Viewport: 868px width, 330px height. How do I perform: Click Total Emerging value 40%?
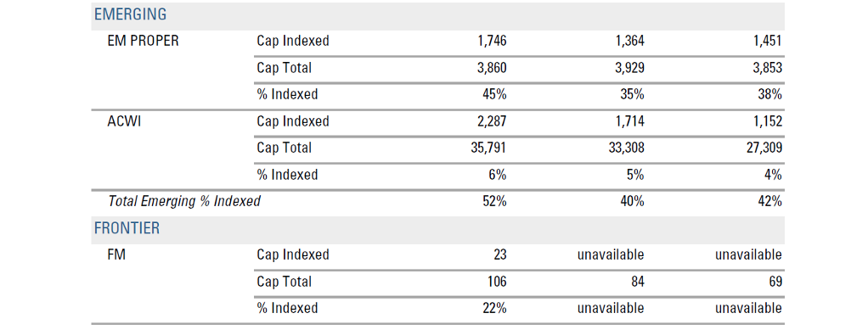[x=632, y=201]
